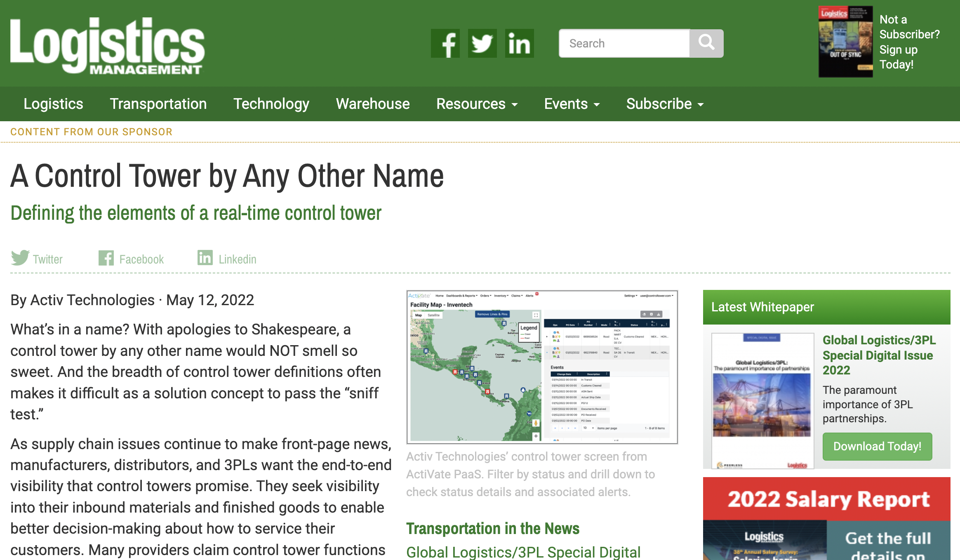Select the Warehouse navigation tab
The image size is (960, 560).
(372, 104)
